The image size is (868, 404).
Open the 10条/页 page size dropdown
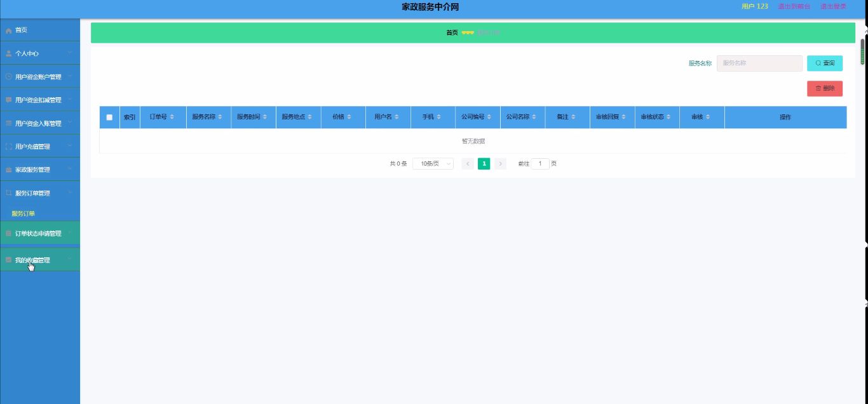(433, 164)
